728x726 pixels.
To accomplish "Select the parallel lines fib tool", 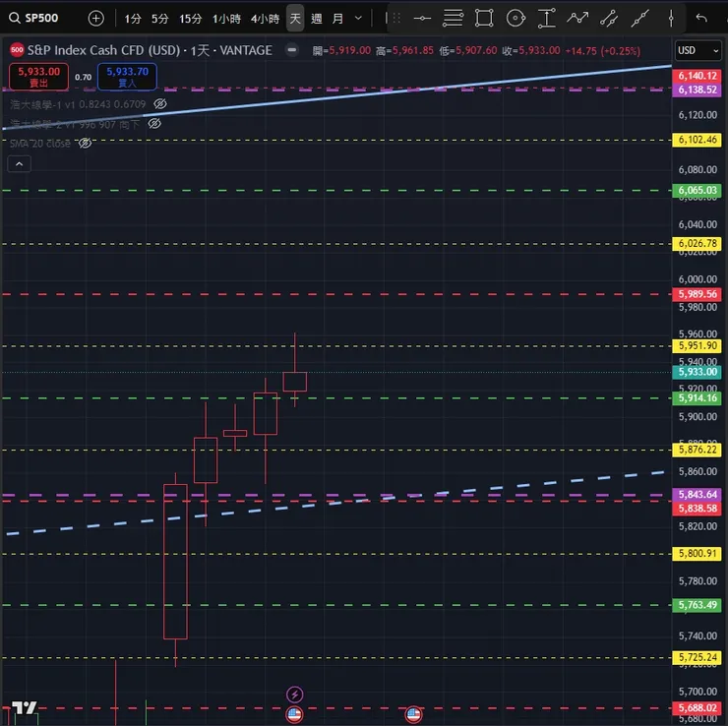I will (x=453, y=19).
